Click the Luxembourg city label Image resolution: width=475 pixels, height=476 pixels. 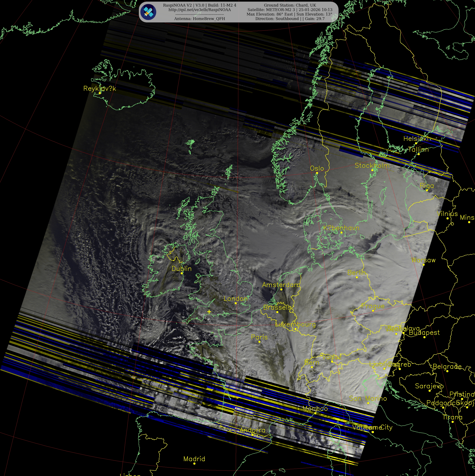coord(295,324)
